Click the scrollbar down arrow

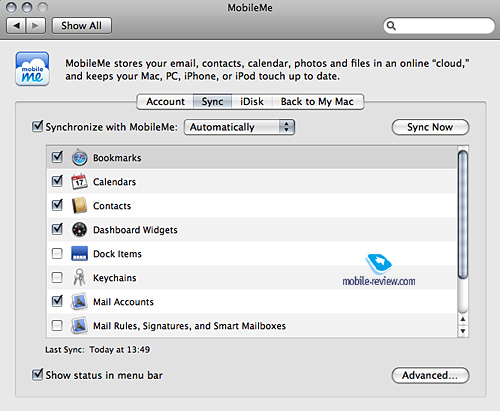pyautogui.click(x=463, y=331)
